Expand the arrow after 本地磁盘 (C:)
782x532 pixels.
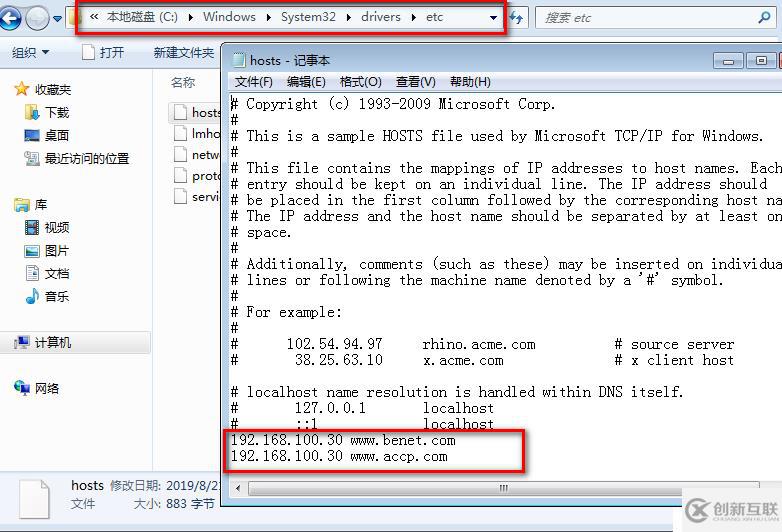[191, 17]
